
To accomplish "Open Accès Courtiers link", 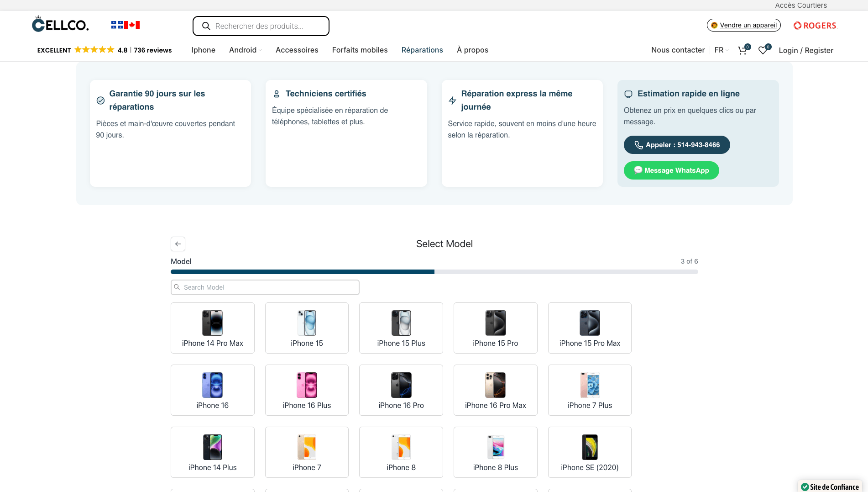I will pyautogui.click(x=801, y=5).
